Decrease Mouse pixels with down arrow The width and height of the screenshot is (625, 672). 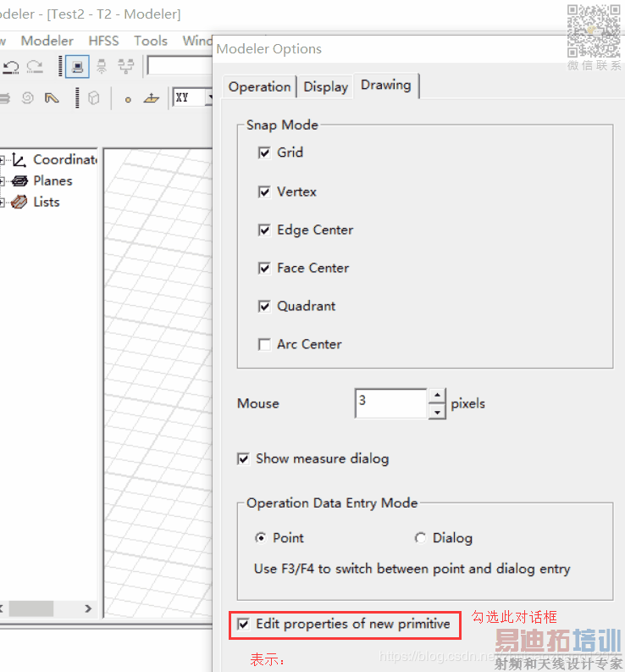(x=437, y=412)
